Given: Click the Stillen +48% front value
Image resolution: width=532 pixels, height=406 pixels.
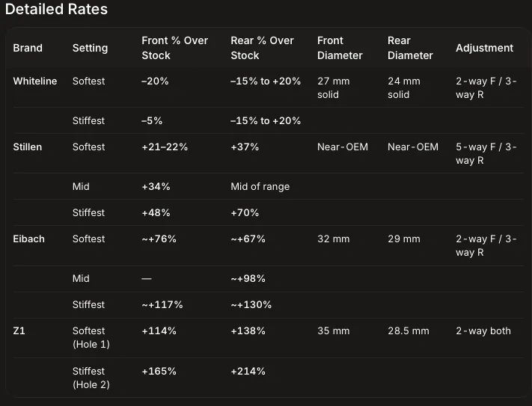Looking at the screenshot, I should 156,213.
